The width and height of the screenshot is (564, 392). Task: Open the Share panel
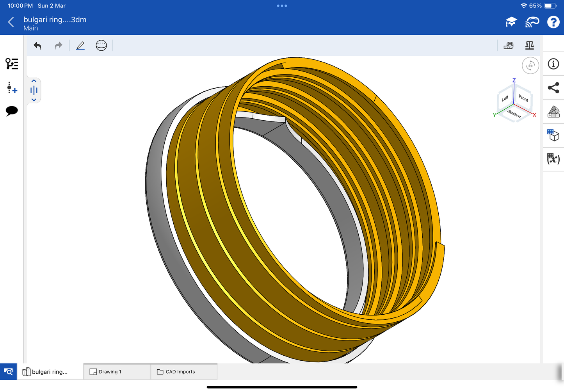click(x=553, y=88)
